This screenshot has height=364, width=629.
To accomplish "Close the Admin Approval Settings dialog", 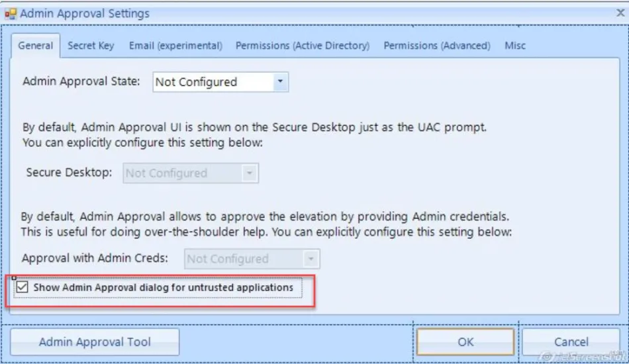I will pyautogui.click(x=620, y=13).
